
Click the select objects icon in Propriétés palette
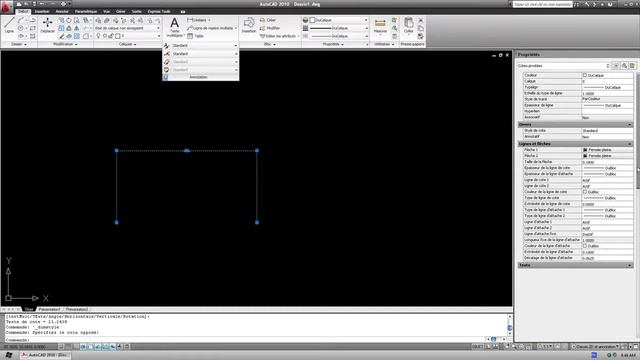coord(624,66)
